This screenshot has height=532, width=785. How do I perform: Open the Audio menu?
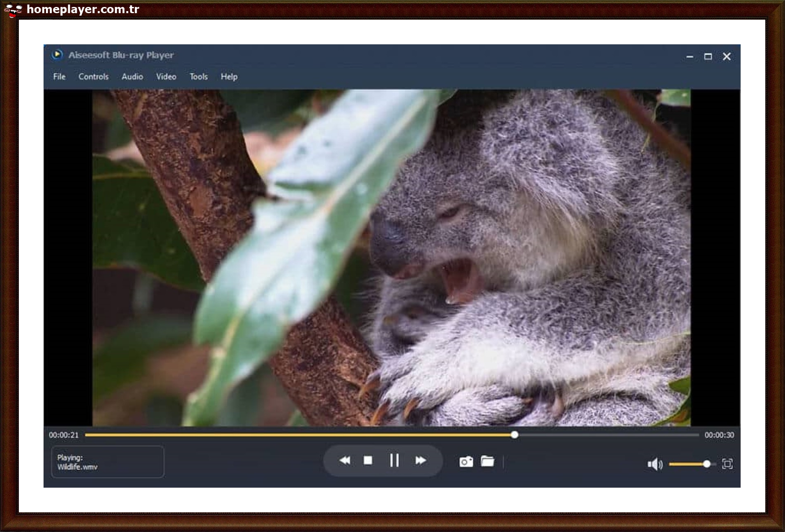(132, 77)
